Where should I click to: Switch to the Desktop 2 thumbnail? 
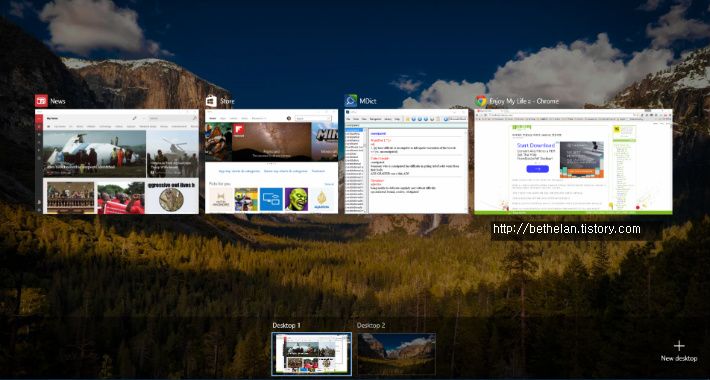tap(397, 354)
